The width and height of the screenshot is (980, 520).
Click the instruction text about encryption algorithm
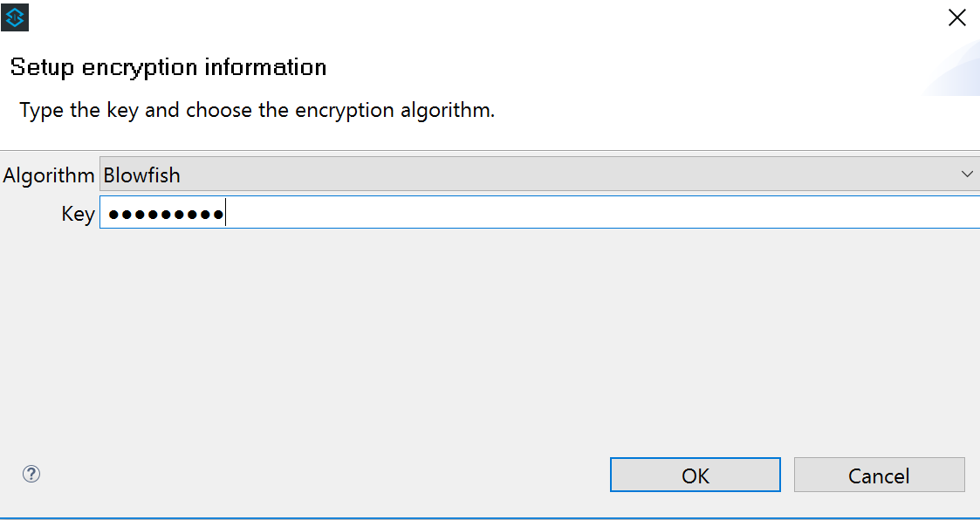(x=257, y=111)
